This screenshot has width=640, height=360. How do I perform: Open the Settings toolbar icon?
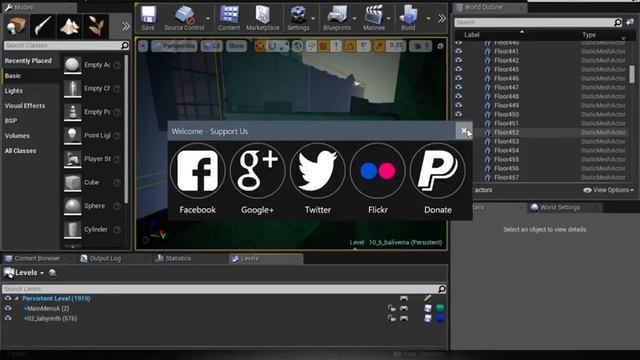click(298, 18)
